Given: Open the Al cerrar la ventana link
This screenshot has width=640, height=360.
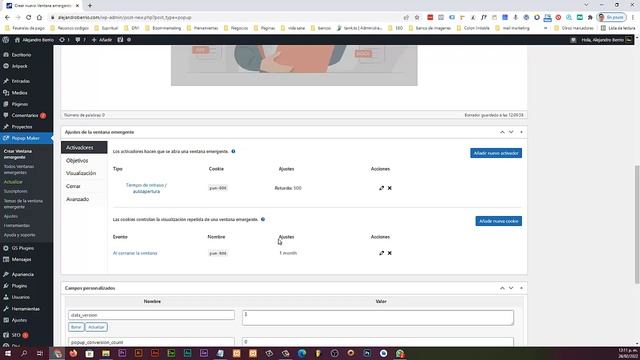Looking at the screenshot, I should click(x=135, y=253).
